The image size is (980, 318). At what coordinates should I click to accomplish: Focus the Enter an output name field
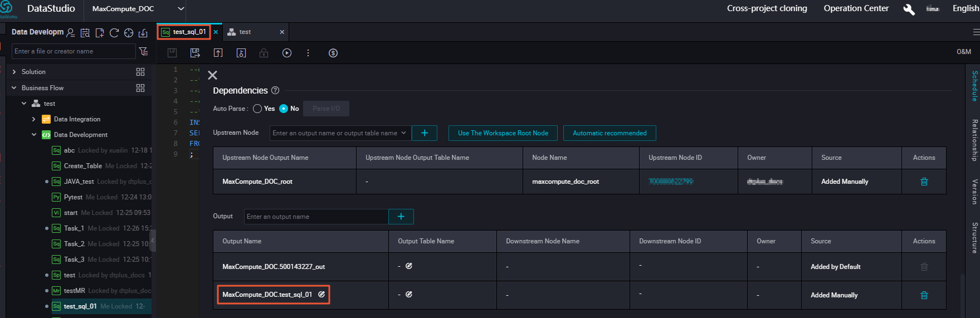tap(316, 217)
